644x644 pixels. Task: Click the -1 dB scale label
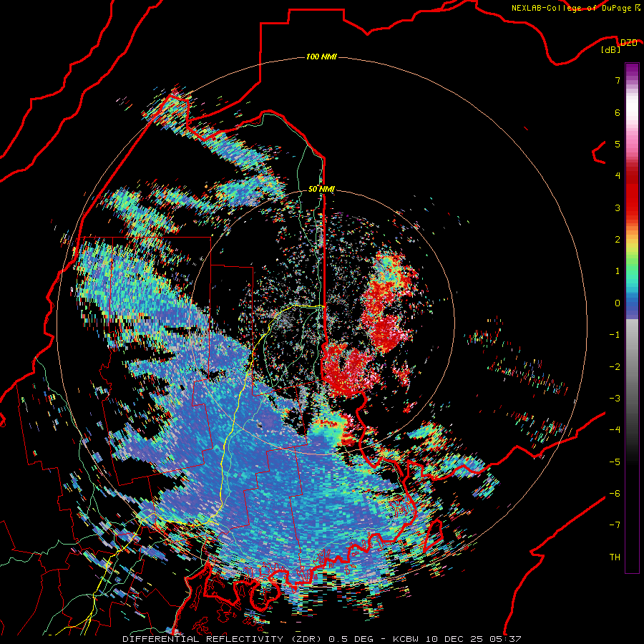615,335
